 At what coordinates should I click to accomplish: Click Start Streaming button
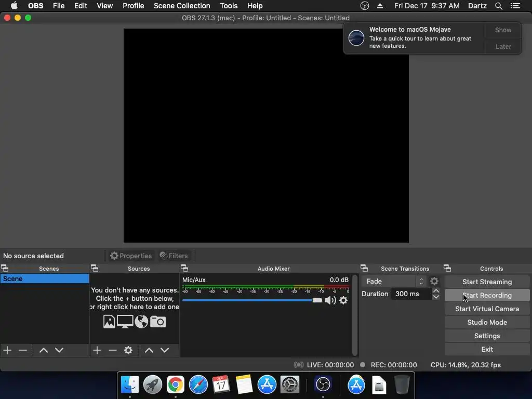pos(487,282)
